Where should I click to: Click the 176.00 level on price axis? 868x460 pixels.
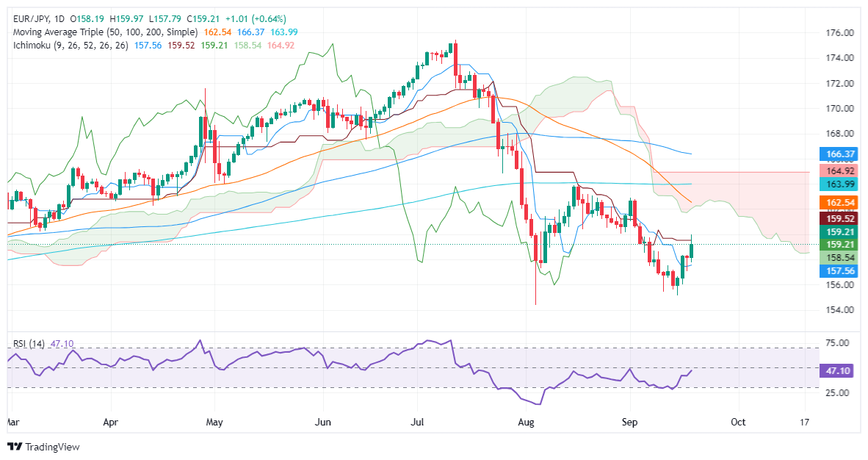click(x=839, y=32)
